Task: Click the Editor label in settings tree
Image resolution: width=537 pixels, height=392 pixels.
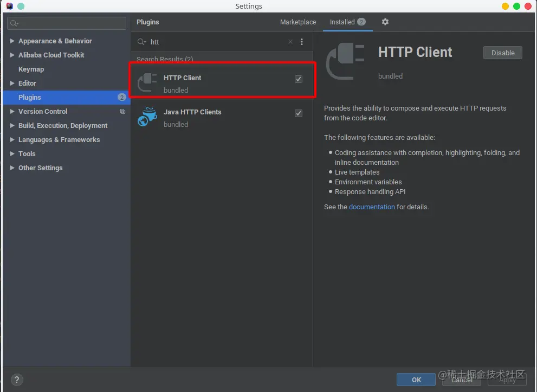Action: (x=27, y=83)
